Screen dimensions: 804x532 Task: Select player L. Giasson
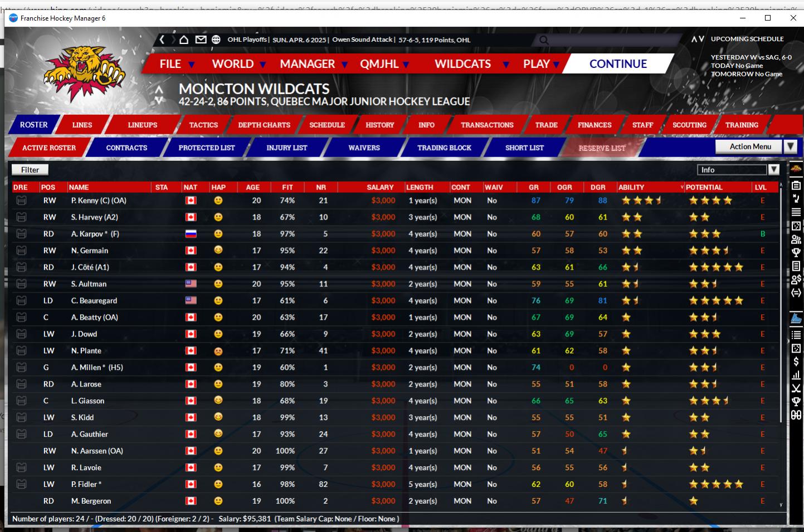click(x=87, y=401)
